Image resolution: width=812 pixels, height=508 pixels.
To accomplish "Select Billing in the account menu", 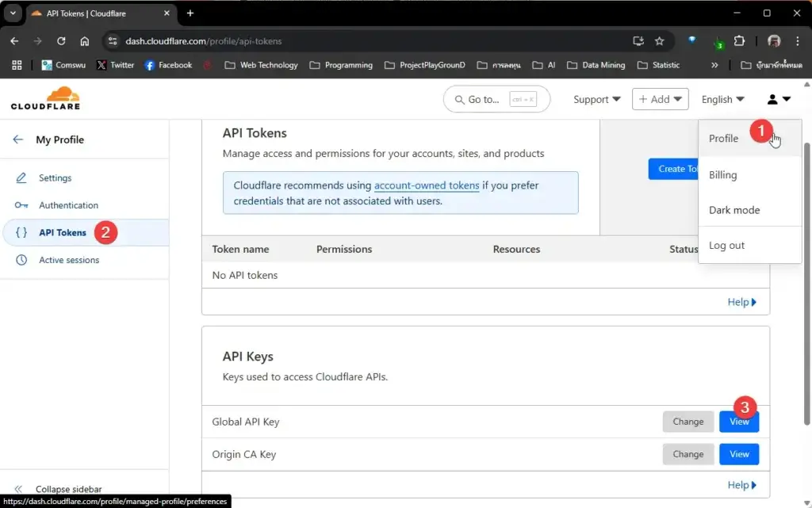I will (x=750, y=175).
